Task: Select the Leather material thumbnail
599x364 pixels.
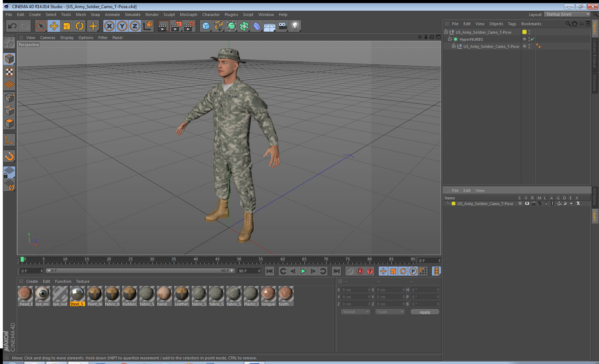Action: tap(182, 296)
